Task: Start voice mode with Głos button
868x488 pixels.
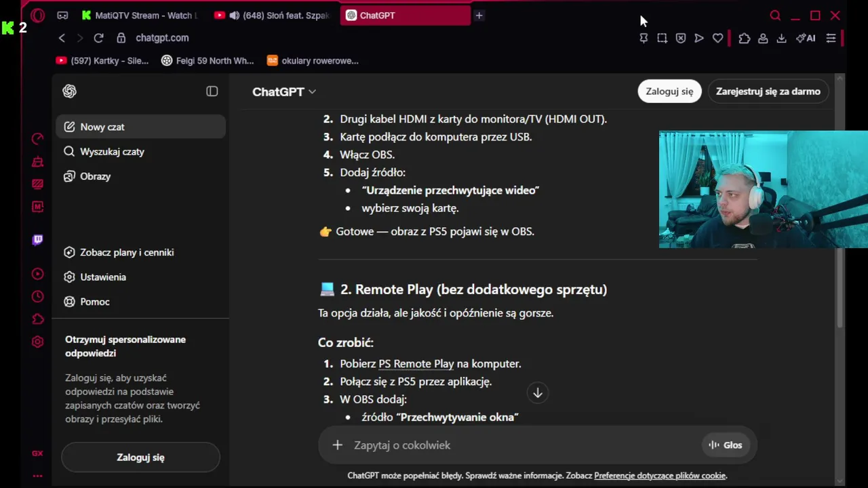Action: click(725, 445)
